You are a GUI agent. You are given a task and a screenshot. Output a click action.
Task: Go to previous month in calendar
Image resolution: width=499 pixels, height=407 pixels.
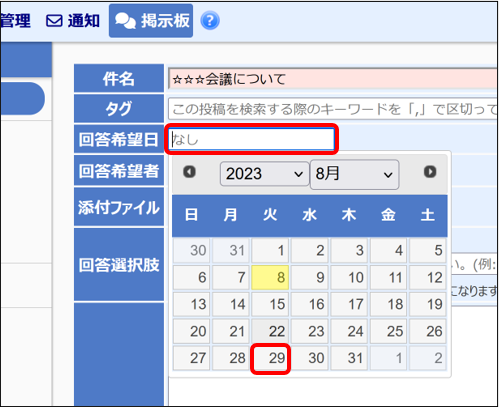(x=189, y=172)
